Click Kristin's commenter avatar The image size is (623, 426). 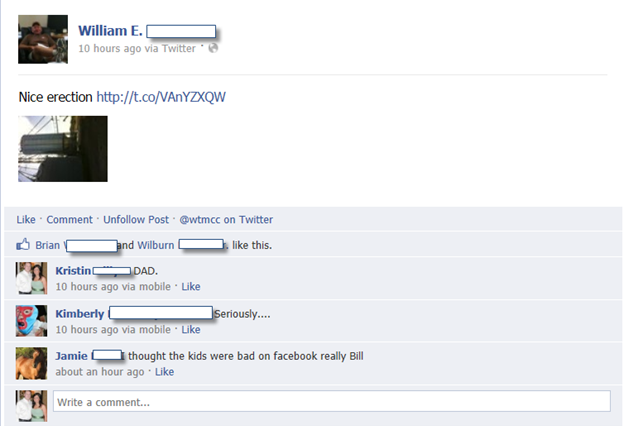tap(31, 278)
